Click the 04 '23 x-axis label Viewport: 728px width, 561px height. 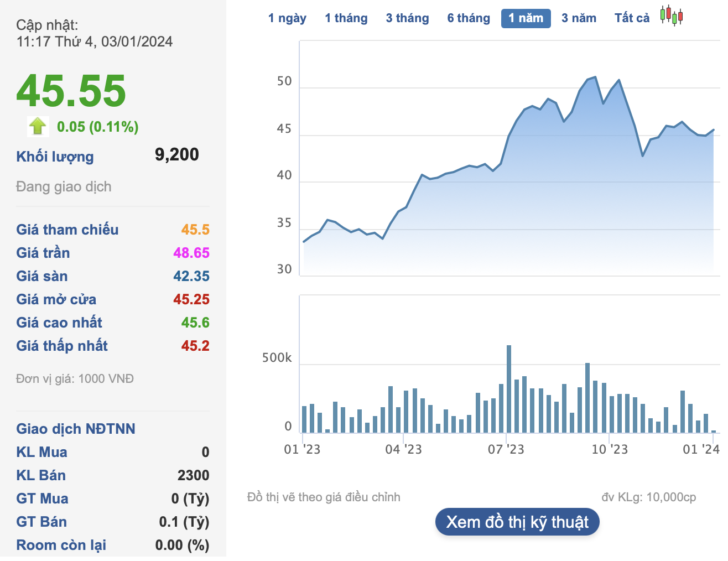[x=403, y=449]
